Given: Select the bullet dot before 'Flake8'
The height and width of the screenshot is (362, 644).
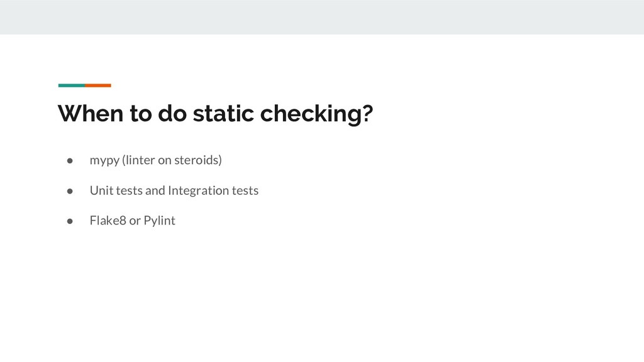Looking at the screenshot, I should click(72, 221).
